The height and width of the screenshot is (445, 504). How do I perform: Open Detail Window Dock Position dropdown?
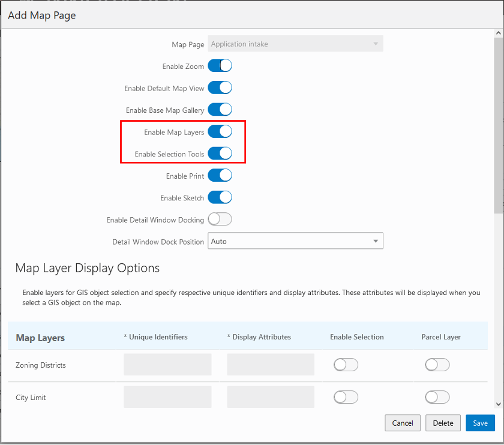coord(295,241)
